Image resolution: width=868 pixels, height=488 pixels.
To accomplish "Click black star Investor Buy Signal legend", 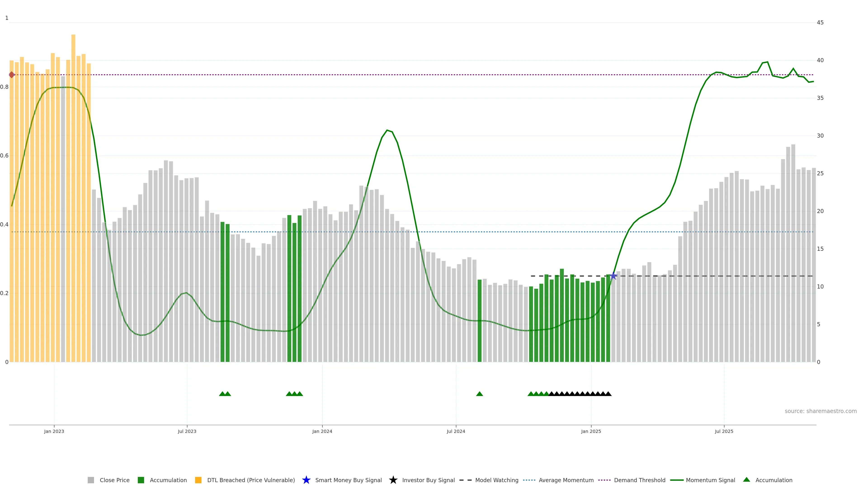I will (x=393, y=480).
